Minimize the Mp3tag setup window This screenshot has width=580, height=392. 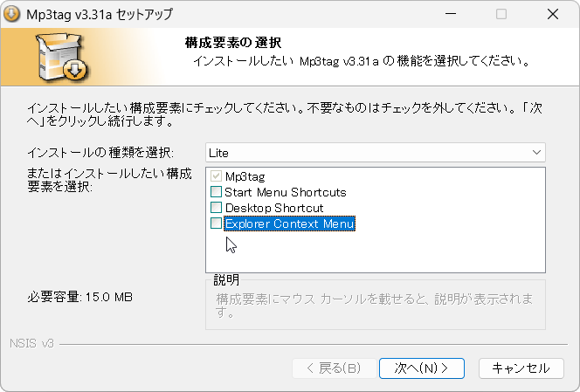[449, 15]
